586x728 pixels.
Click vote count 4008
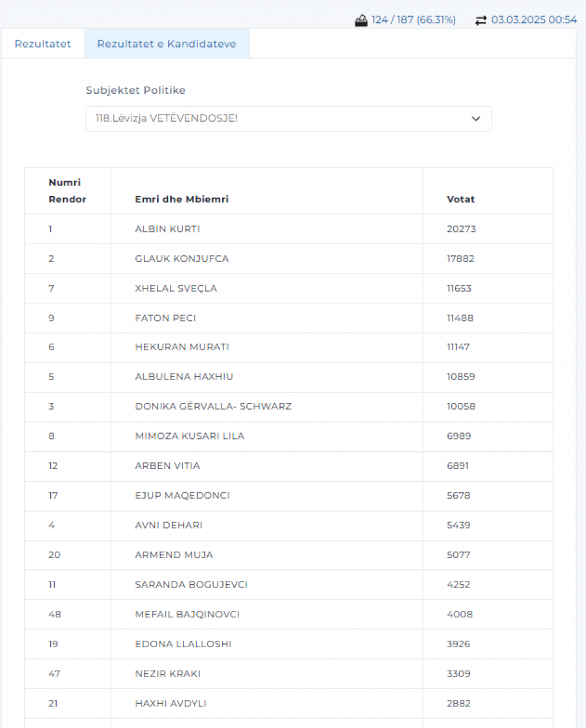pos(459,614)
